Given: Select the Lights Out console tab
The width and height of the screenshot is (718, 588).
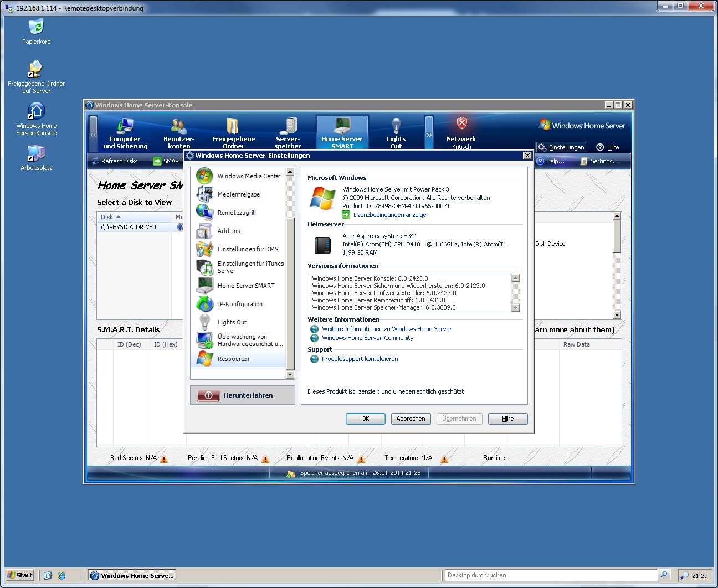Looking at the screenshot, I should (x=396, y=133).
